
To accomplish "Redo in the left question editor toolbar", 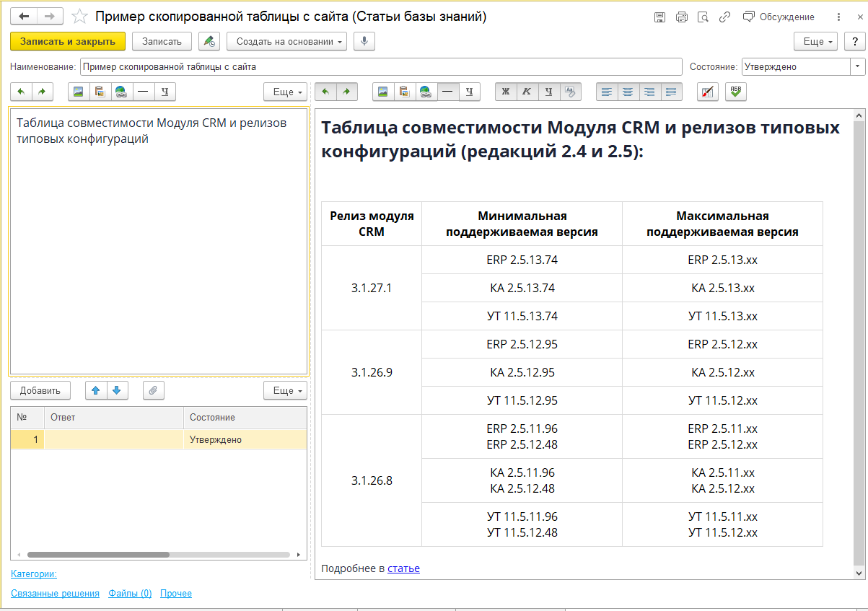I will point(43,92).
